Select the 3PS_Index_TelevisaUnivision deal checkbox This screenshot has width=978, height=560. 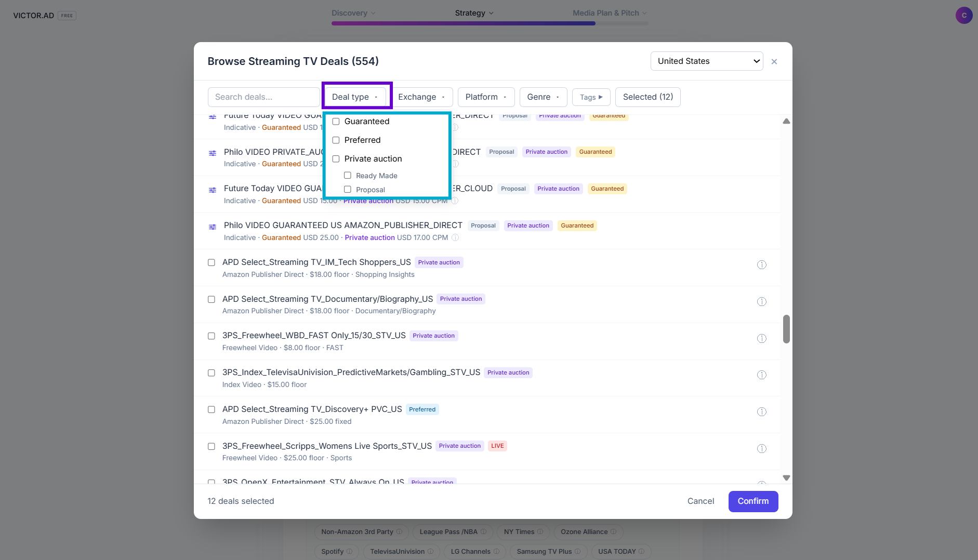click(212, 373)
